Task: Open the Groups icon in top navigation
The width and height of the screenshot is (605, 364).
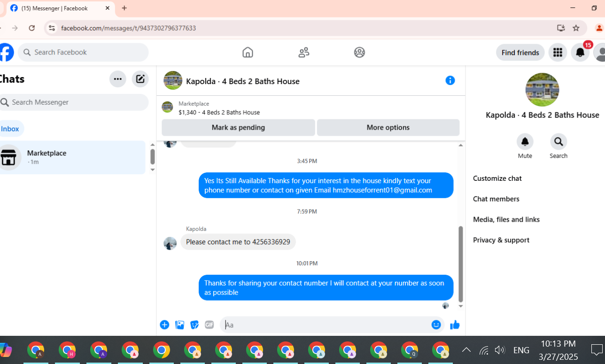Action: tap(359, 52)
